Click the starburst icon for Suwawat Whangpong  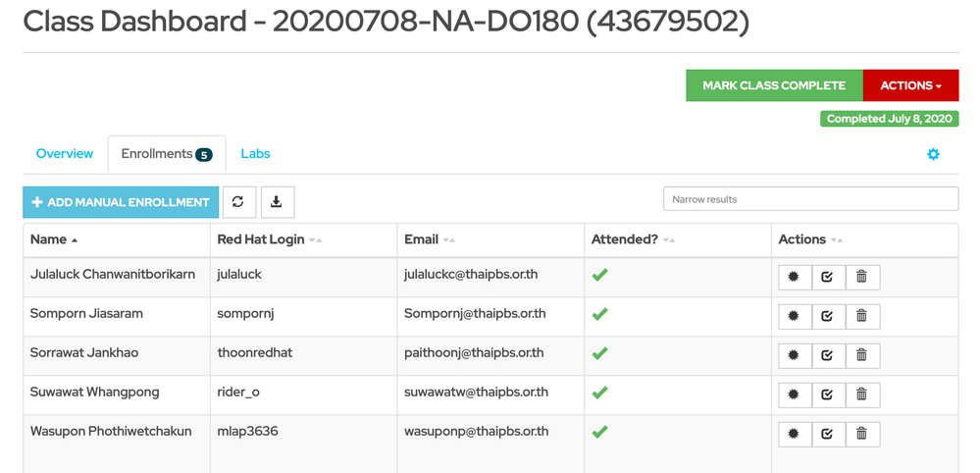click(x=795, y=394)
